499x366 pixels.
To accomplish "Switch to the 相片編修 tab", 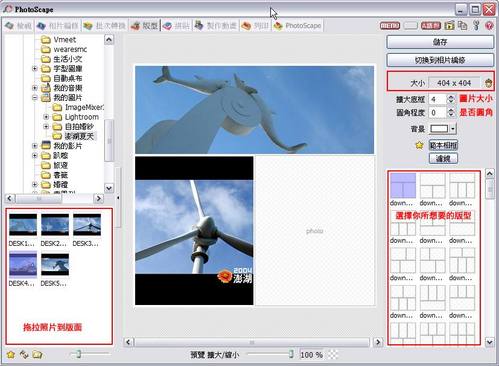I will coord(58,26).
